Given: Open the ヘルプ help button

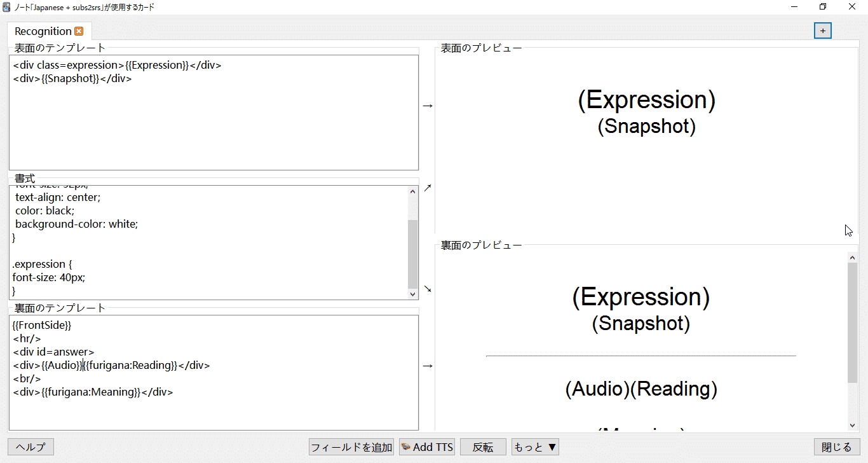Looking at the screenshot, I should pos(31,447).
